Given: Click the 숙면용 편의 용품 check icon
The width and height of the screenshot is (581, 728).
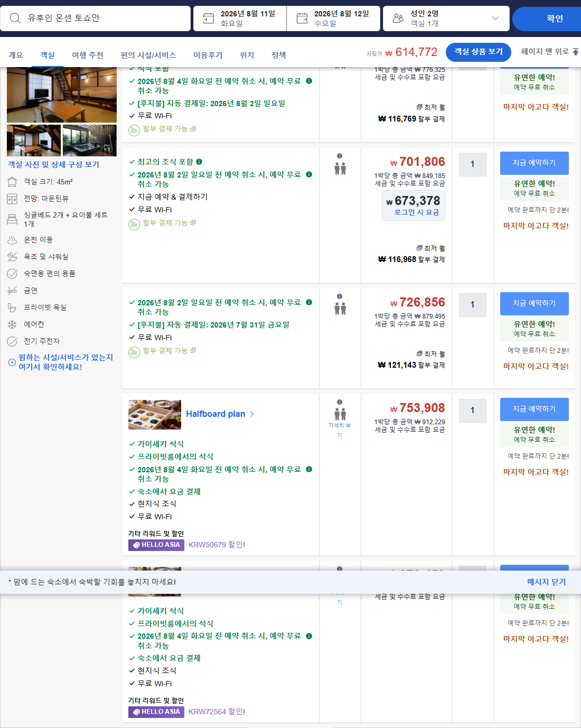Looking at the screenshot, I should tap(12, 274).
